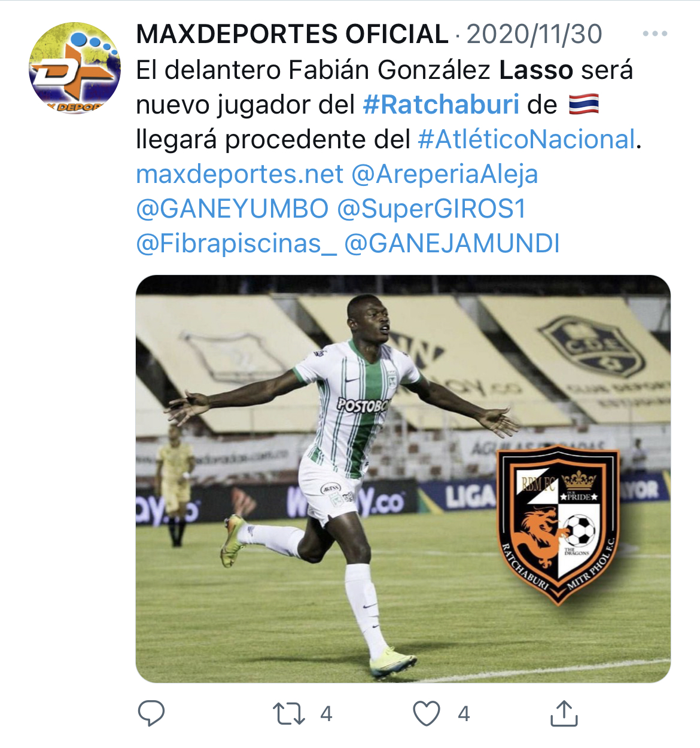Tap the share upload icon

tap(564, 713)
